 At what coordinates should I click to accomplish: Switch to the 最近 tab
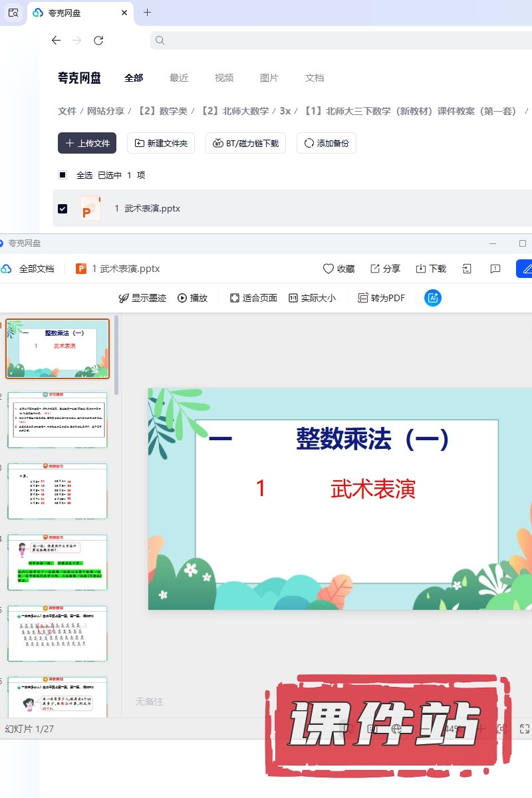pos(179,78)
